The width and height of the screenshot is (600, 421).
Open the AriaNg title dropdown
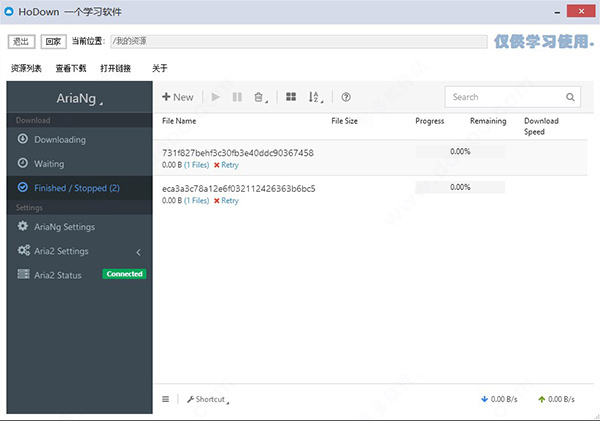point(79,98)
